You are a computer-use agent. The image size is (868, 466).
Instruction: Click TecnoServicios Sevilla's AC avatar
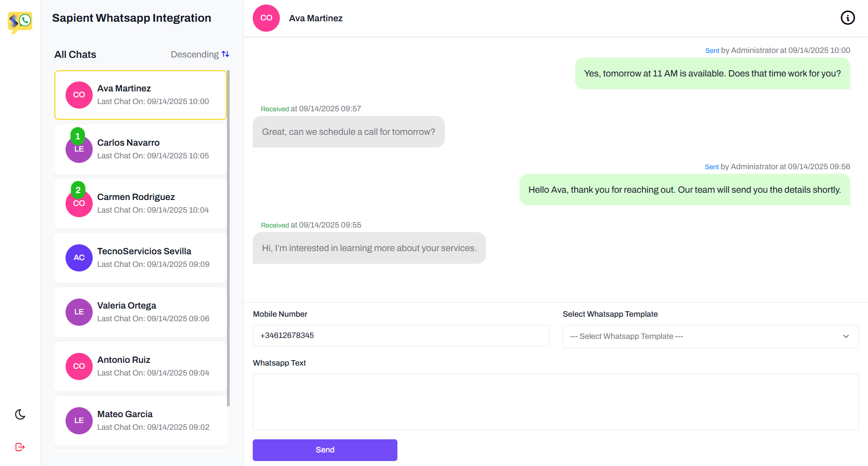click(x=79, y=258)
